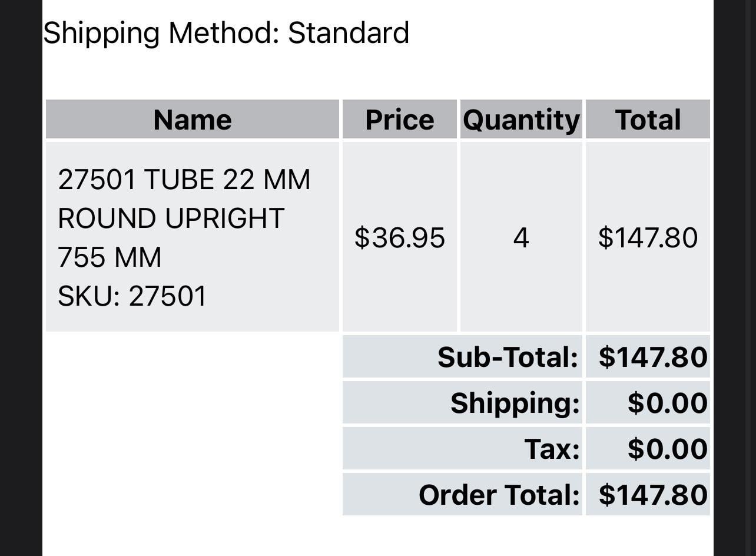This screenshot has width=756, height=556.
Task: Click the Quantity column header
Action: [x=521, y=120]
